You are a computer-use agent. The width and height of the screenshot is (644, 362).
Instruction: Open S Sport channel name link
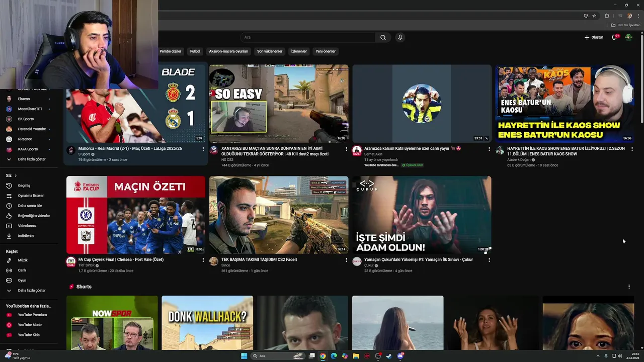point(84,154)
